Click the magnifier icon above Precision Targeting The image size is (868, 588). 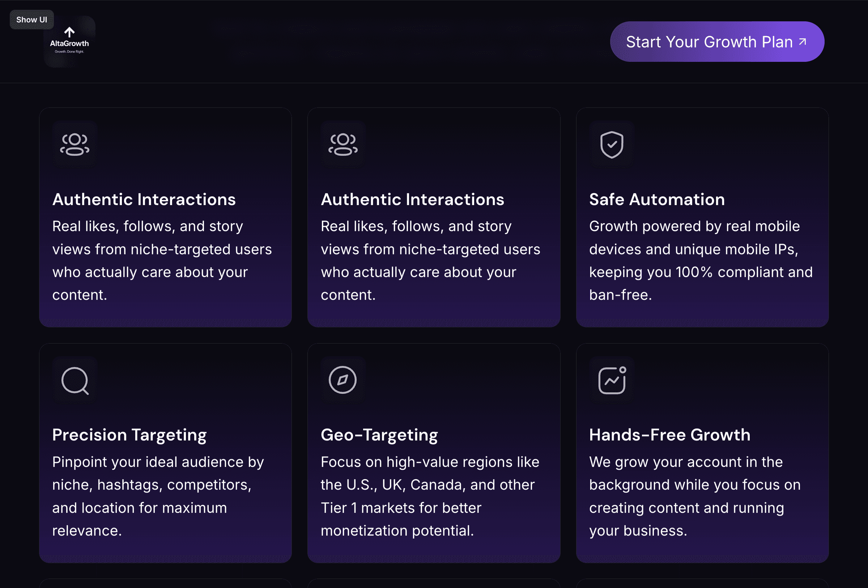point(75,380)
